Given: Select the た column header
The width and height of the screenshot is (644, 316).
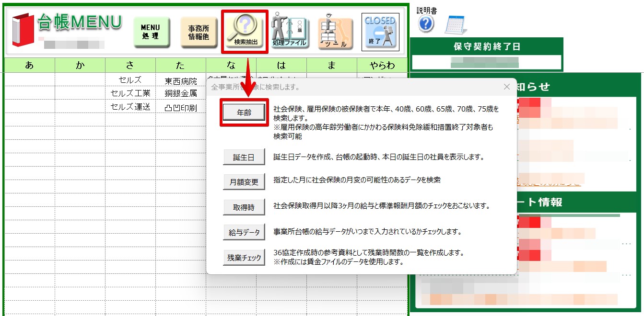Looking at the screenshot, I should click(181, 65).
